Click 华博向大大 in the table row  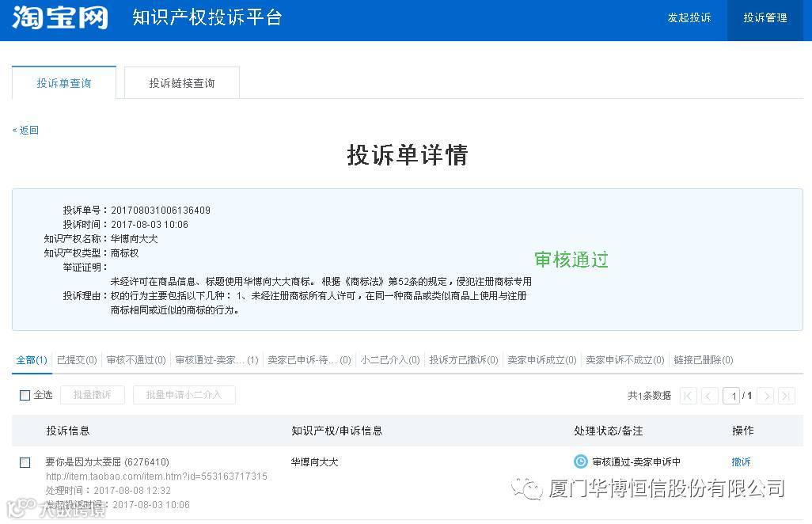[314, 462]
